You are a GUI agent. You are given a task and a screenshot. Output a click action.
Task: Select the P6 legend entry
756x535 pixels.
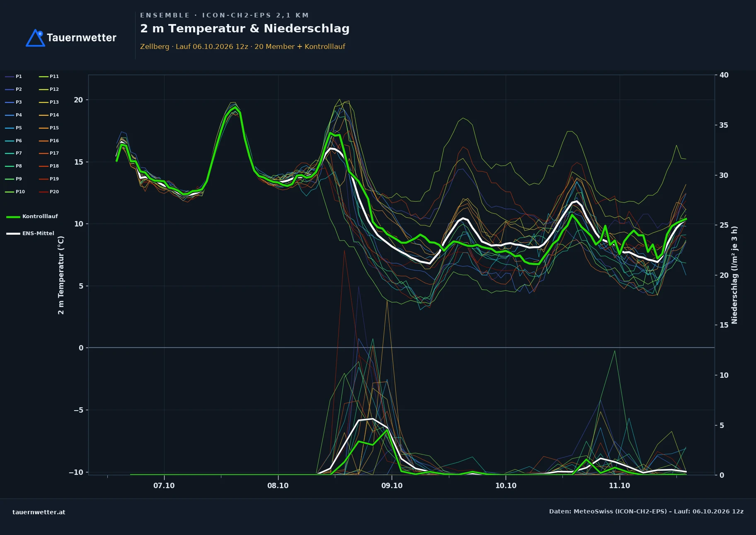tap(14, 141)
